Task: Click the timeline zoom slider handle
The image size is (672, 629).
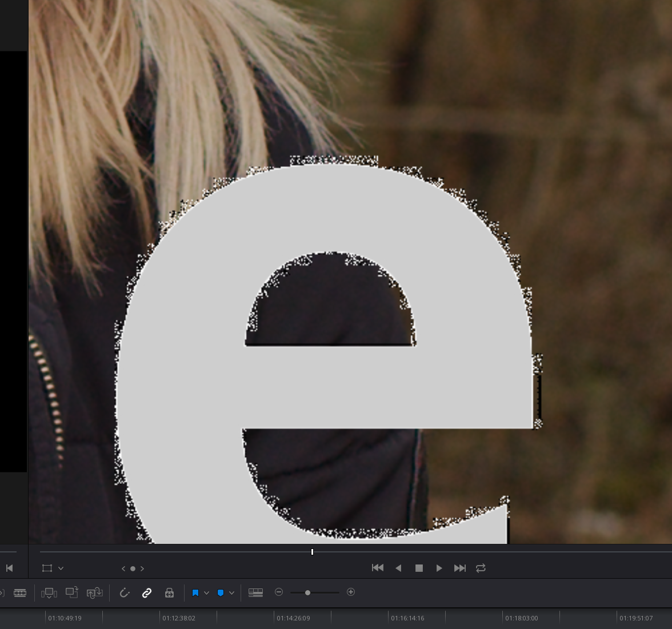Action: click(307, 592)
